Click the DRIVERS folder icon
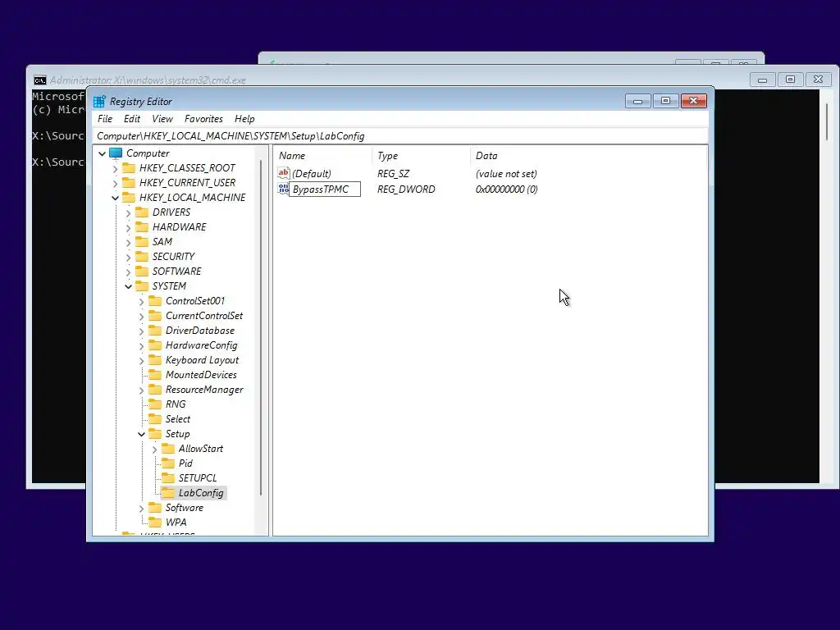The height and width of the screenshot is (630, 840). click(x=142, y=212)
